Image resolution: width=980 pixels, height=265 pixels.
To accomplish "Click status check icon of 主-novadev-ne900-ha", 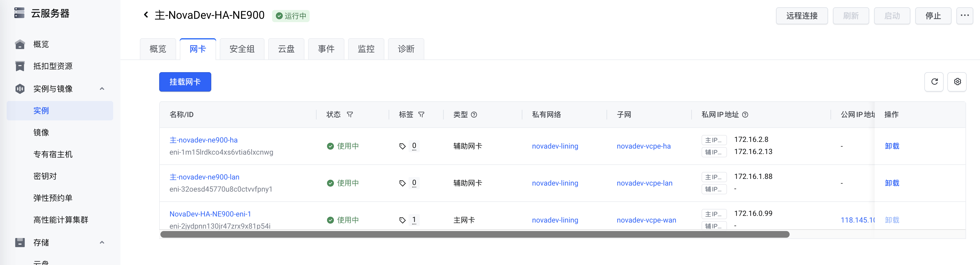I will (x=330, y=146).
